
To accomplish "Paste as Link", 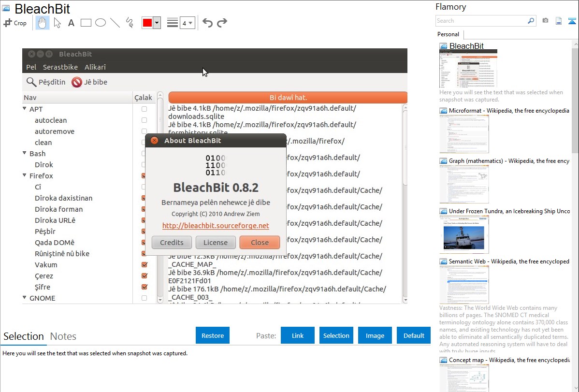I will 298,335.
